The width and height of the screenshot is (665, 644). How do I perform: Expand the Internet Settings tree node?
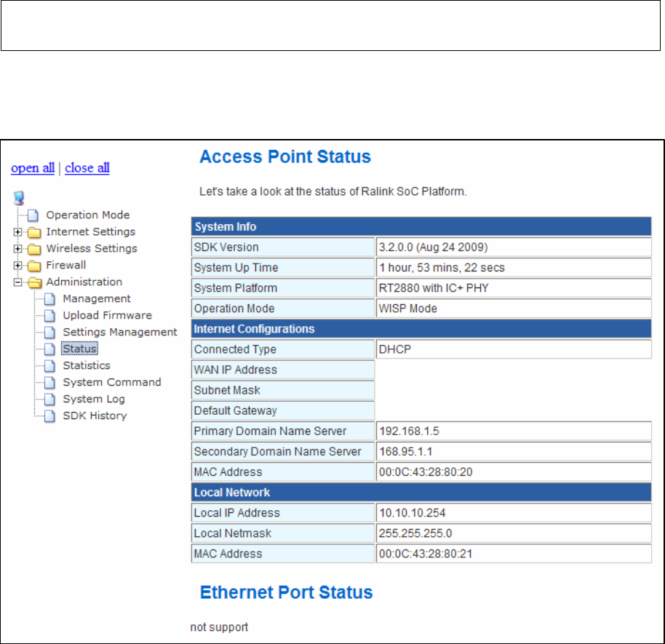pos(17,232)
